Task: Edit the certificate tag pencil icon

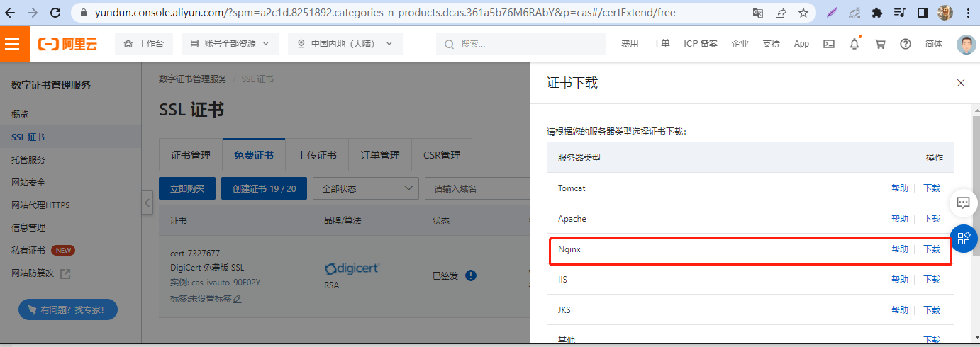Action: tap(238, 299)
